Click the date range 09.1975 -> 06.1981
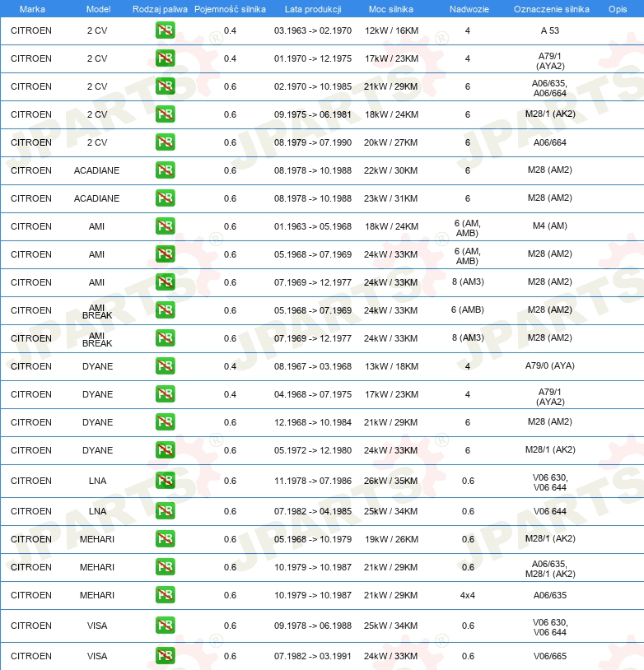644x670 pixels. point(313,114)
